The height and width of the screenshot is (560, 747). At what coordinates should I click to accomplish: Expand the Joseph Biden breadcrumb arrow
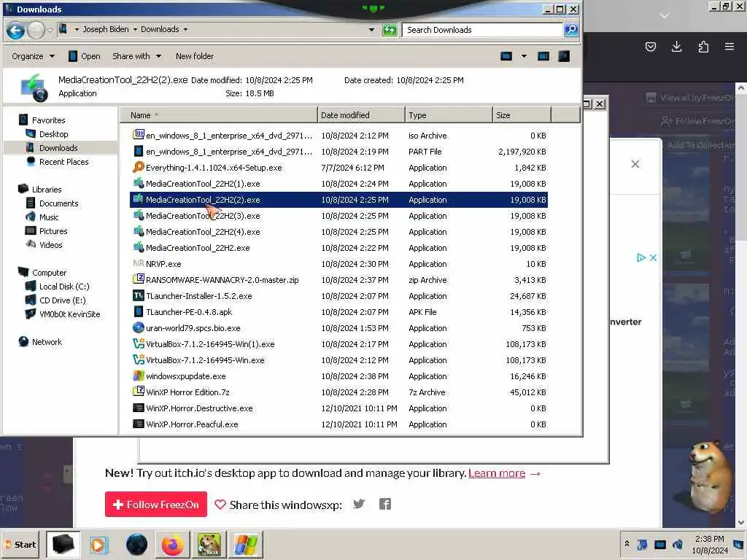point(135,29)
